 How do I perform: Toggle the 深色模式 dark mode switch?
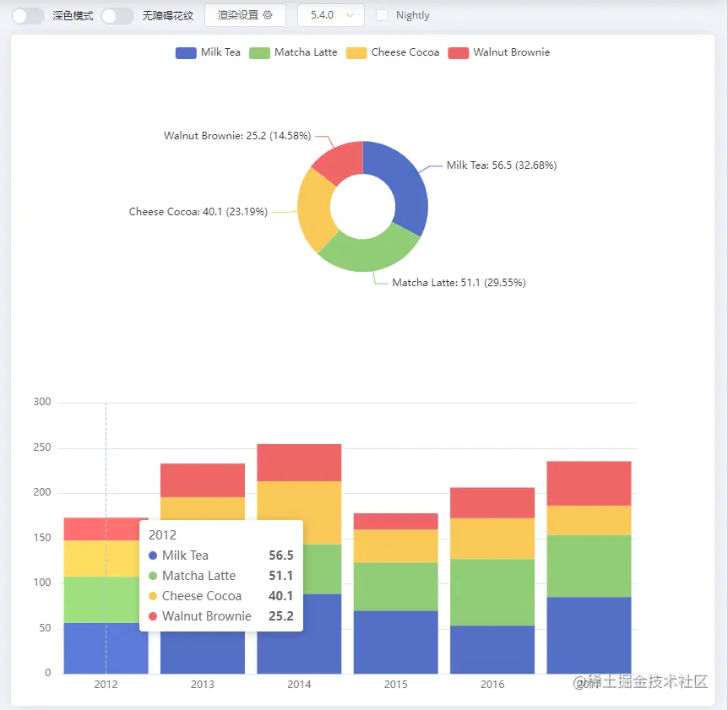tap(28, 16)
